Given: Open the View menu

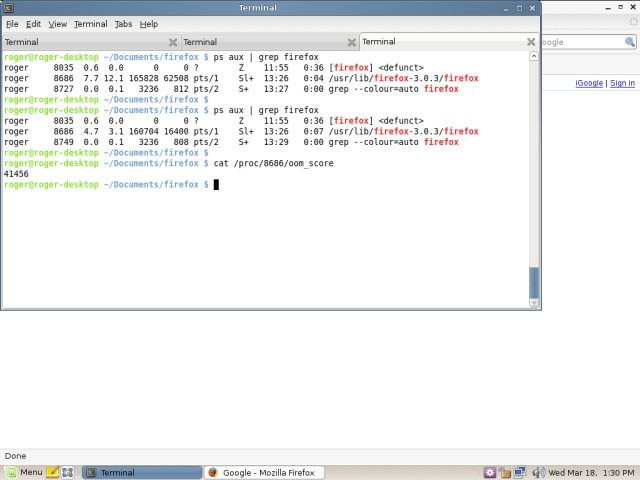Looking at the screenshot, I should 58,23.
